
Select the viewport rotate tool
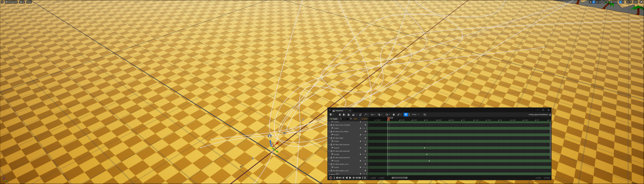(597, 2)
